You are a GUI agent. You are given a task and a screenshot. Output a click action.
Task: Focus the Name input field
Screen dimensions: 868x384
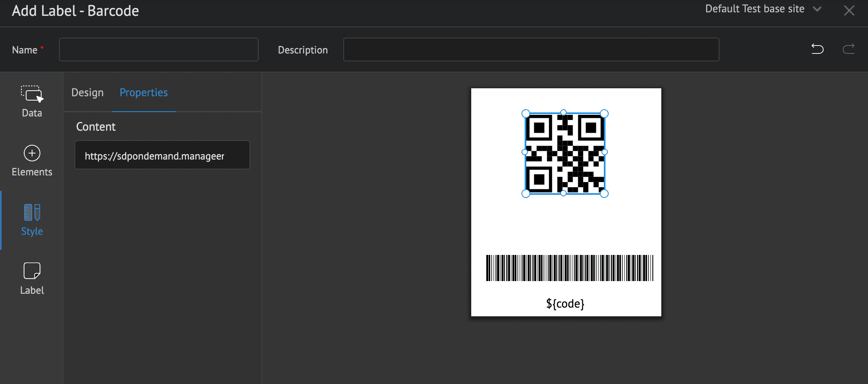[x=159, y=49]
